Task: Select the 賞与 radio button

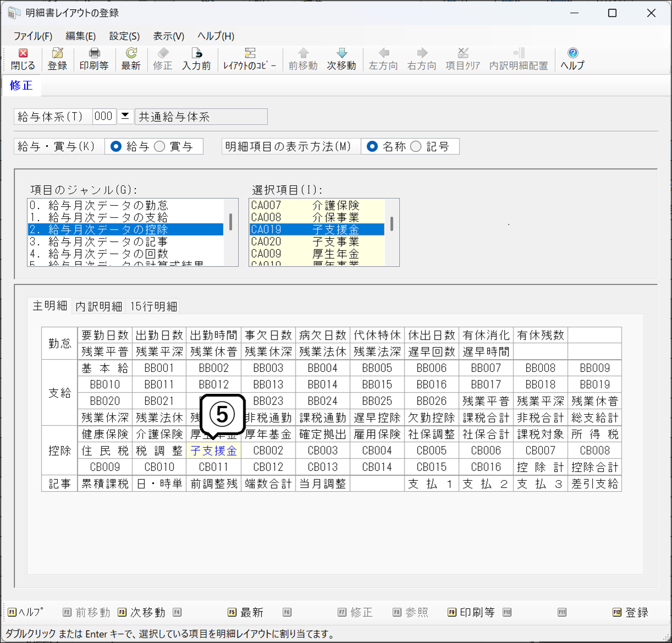Action: point(160,146)
